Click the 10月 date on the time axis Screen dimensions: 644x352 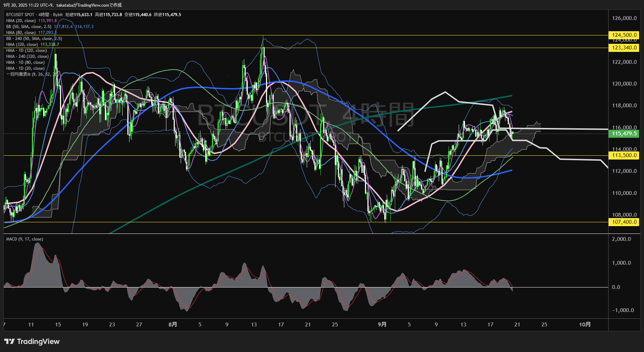point(585,325)
